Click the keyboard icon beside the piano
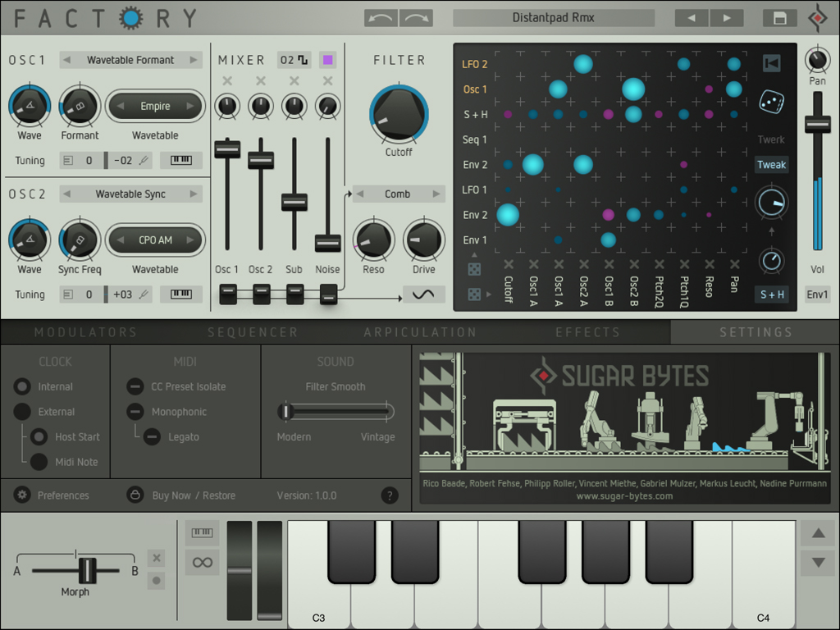 click(x=202, y=532)
